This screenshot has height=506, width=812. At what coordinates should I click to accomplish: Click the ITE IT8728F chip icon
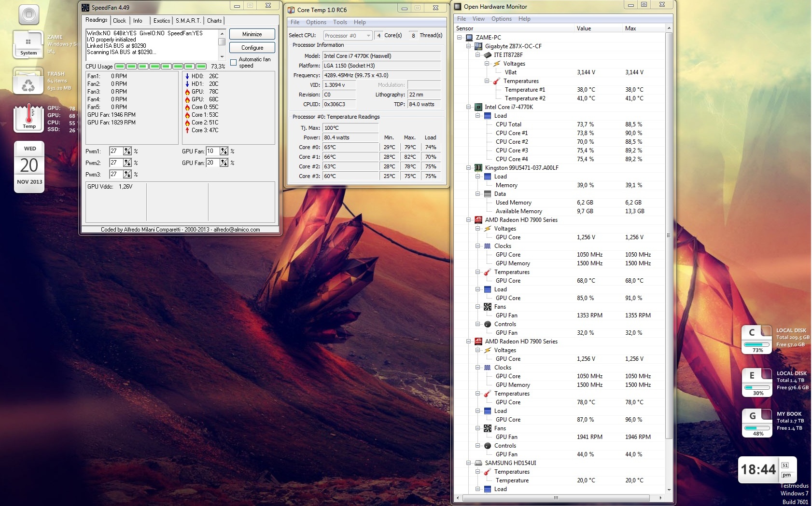tap(488, 55)
